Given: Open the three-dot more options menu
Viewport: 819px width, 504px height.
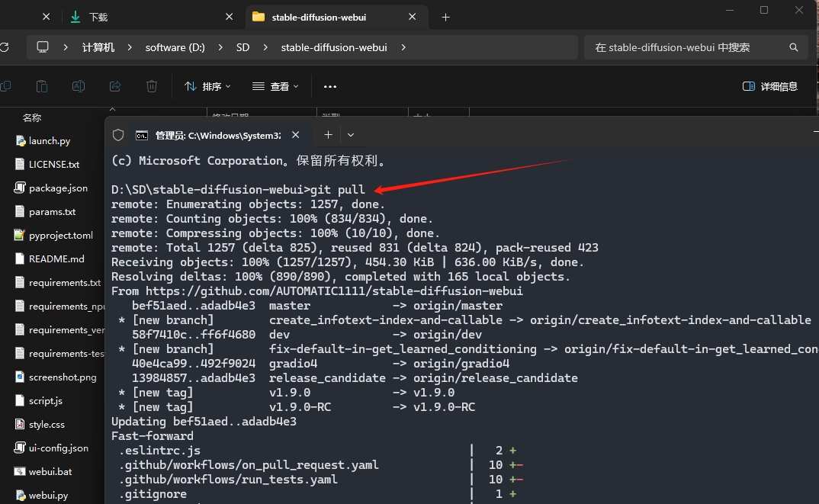Looking at the screenshot, I should point(330,86).
